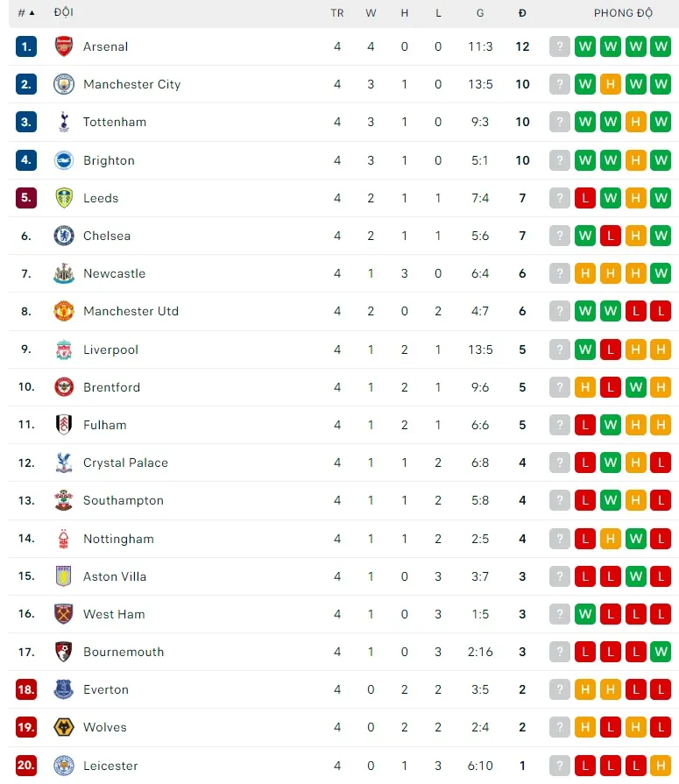Viewport: 679px width, 784px height.
Task: Click the Crystal Palace club badge
Action: pyautogui.click(x=64, y=463)
